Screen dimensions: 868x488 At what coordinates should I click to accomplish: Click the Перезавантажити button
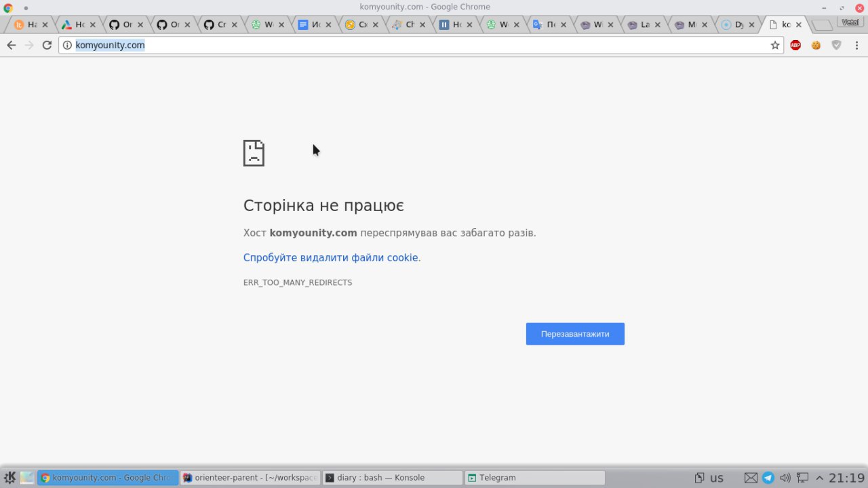575,334
